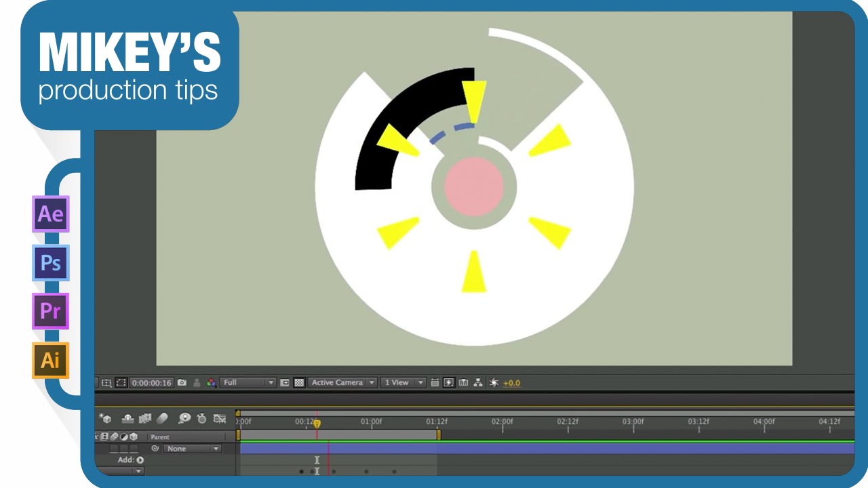Click the 0:00:00:16 current time field
Screen dimensions: 868x488
[x=152, y=383]
